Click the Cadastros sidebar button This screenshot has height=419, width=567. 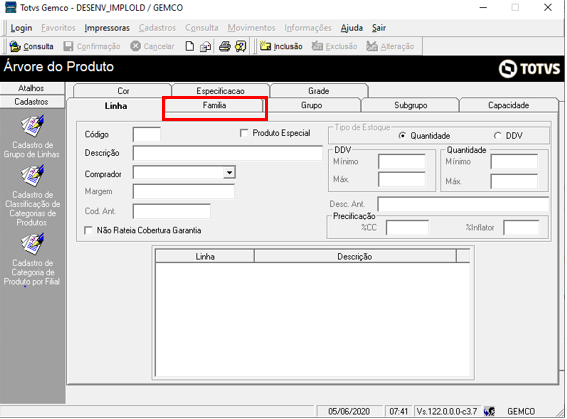(32, 102)
